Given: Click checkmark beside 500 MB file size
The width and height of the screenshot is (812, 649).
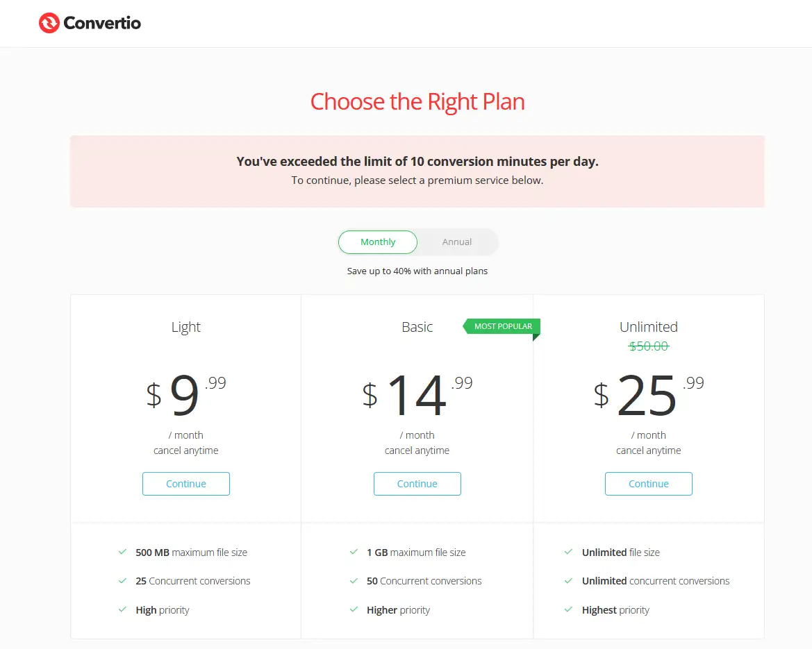Looking at the screenshot, I should click(x=123, y=553).
